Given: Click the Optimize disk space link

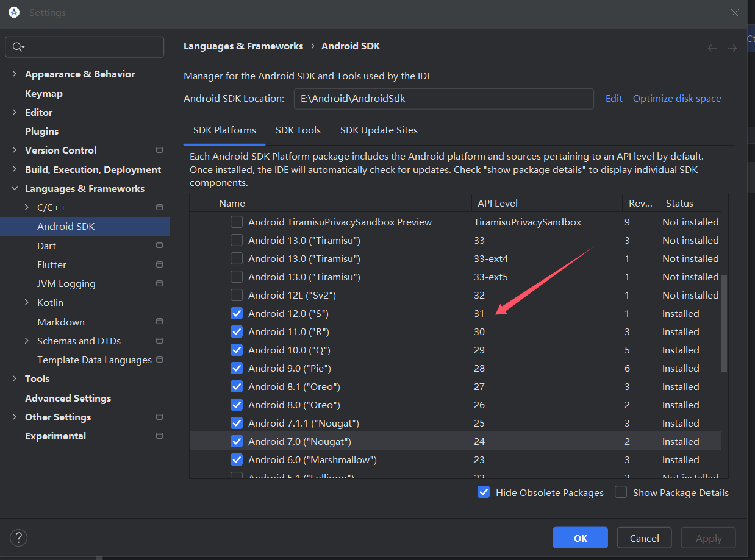Looking at the screenshot, I should click(676, 99).
